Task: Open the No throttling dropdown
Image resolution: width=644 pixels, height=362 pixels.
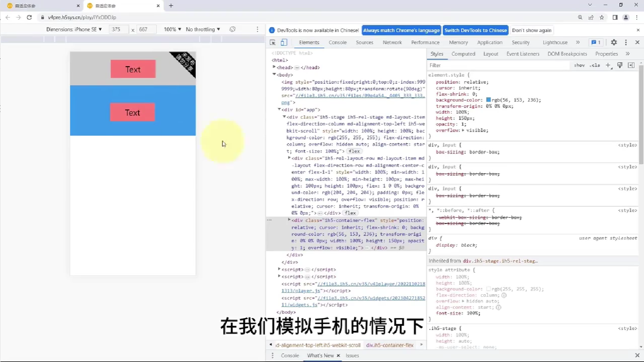Action: [203, 30]
